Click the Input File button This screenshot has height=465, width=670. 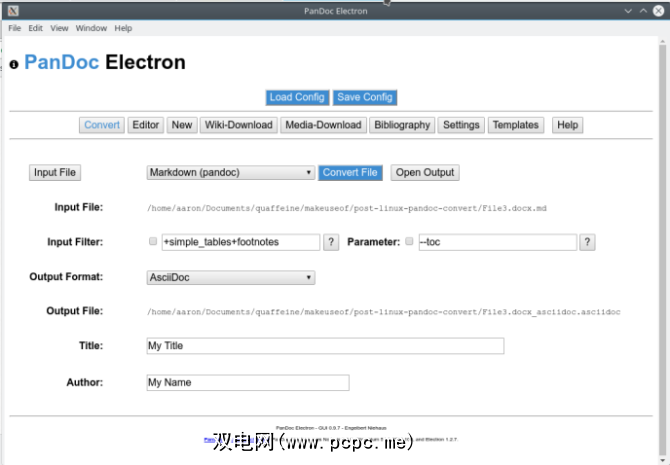point(55,173)
